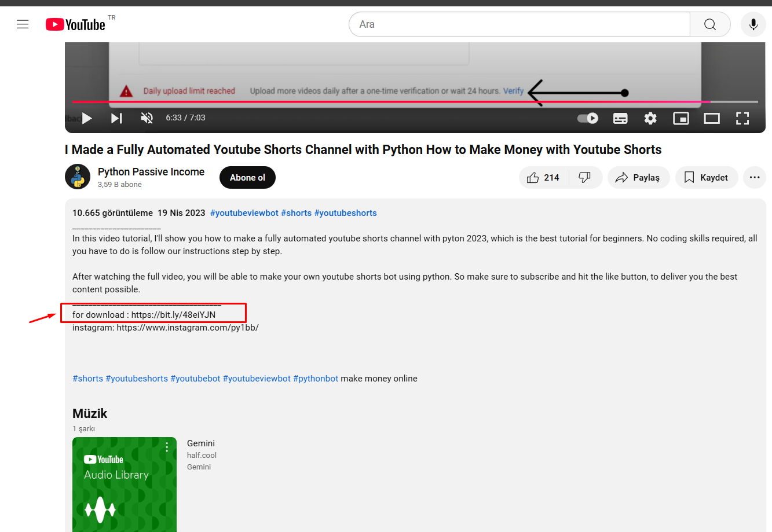
Task: Skip to the next video
Action: (x=116, y=118)
